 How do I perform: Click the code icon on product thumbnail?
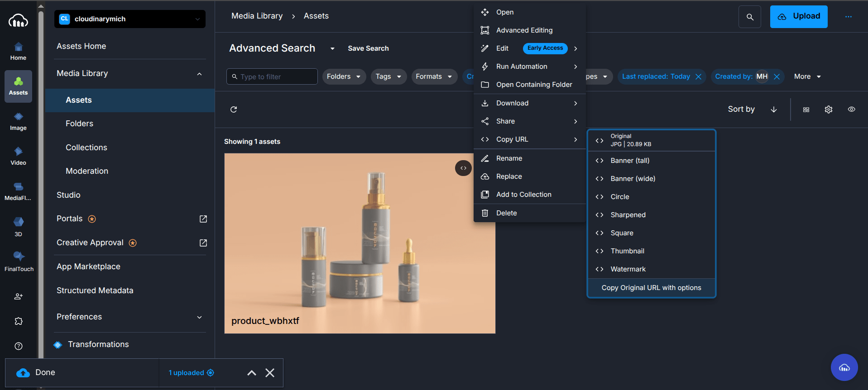(x=463, y=168)
